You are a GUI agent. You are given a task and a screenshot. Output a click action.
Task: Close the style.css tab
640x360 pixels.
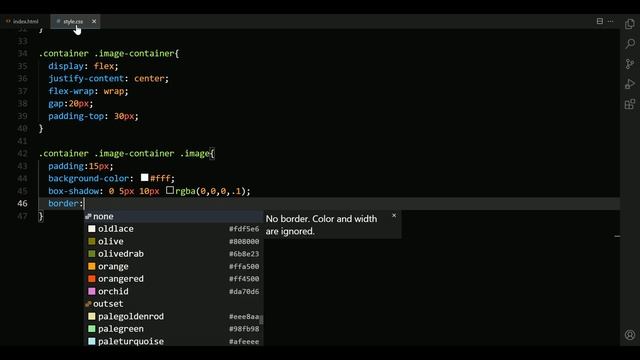[x=94, y=21]
